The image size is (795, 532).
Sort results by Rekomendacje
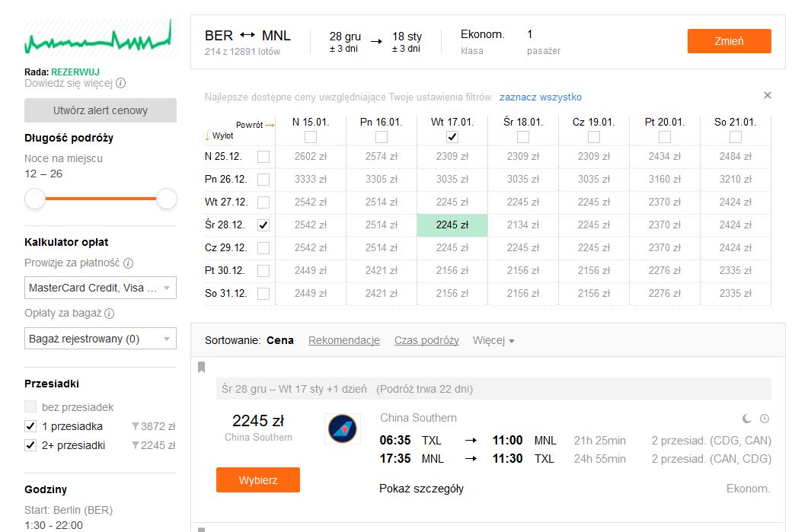click(x=343, y=340)
